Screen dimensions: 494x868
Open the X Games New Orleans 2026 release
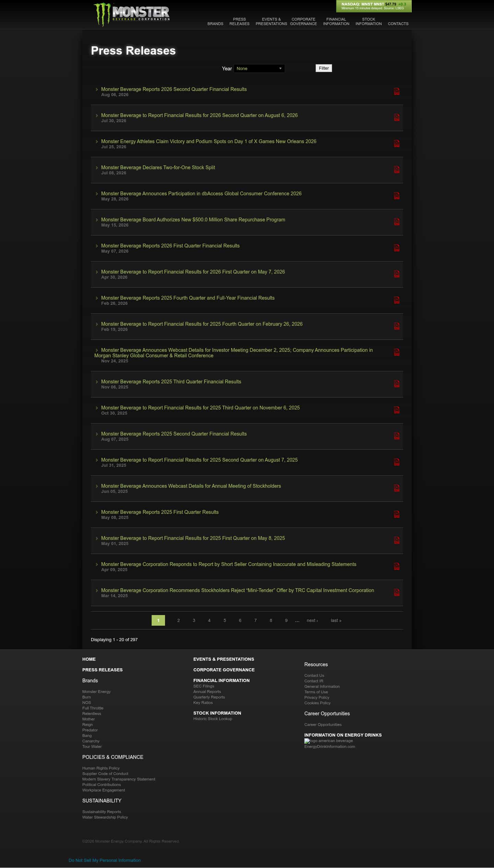209,141
